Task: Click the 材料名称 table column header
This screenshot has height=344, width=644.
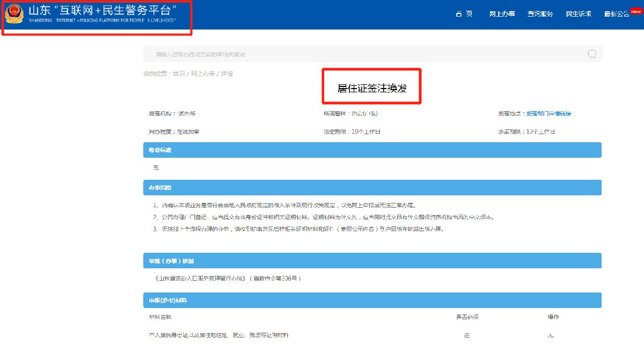Action: 160,317
